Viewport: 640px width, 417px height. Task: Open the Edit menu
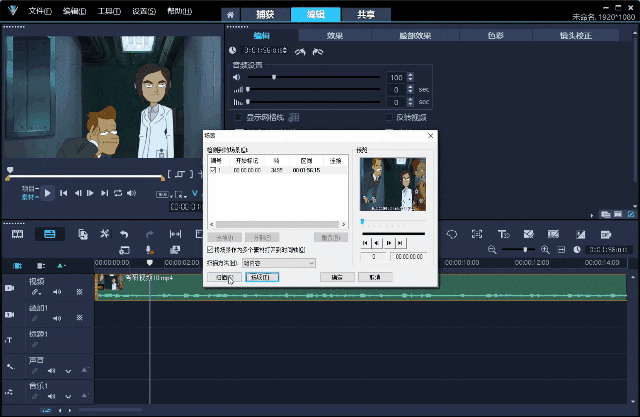point(74,11)
